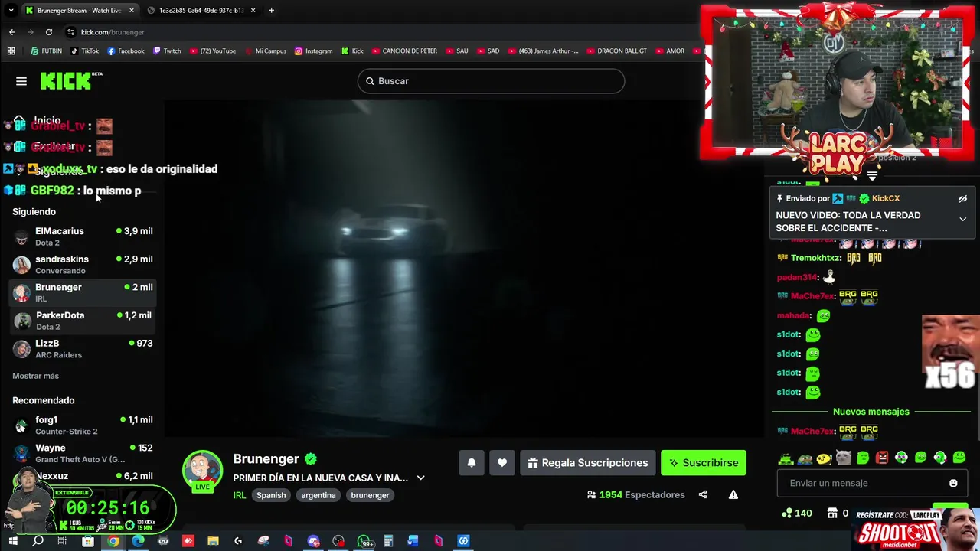This screenshot has height=551, width=980.
Task: Click the brunenger tag
Action: pyautogui.click(x=371, y=495)
